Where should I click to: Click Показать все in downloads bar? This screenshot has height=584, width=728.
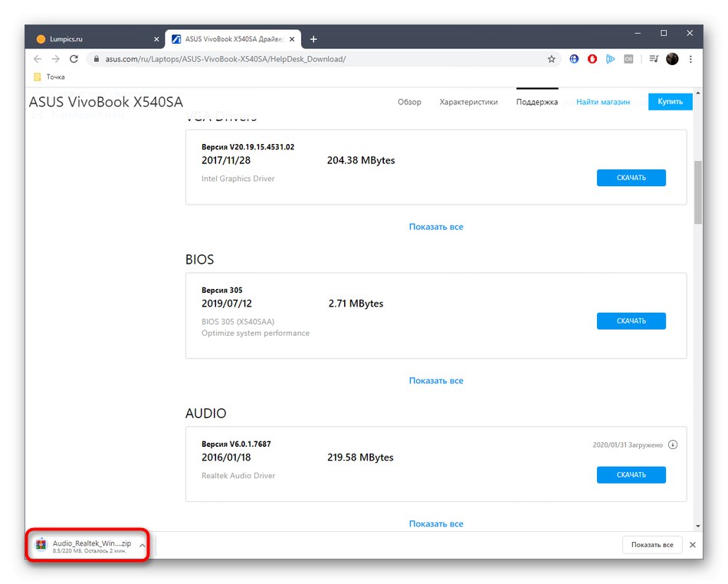click(x=652, y=545)
